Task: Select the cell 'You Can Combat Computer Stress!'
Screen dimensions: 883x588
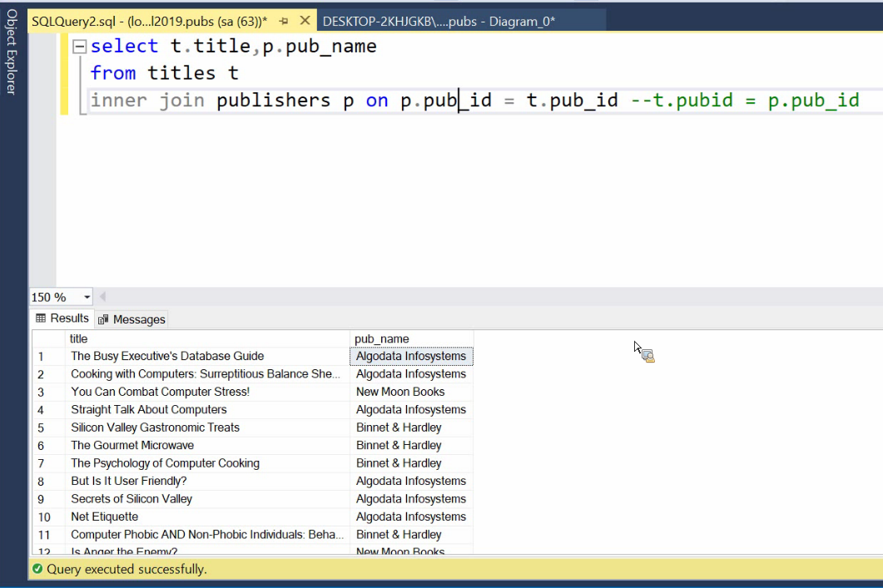Action: point(207,392)
